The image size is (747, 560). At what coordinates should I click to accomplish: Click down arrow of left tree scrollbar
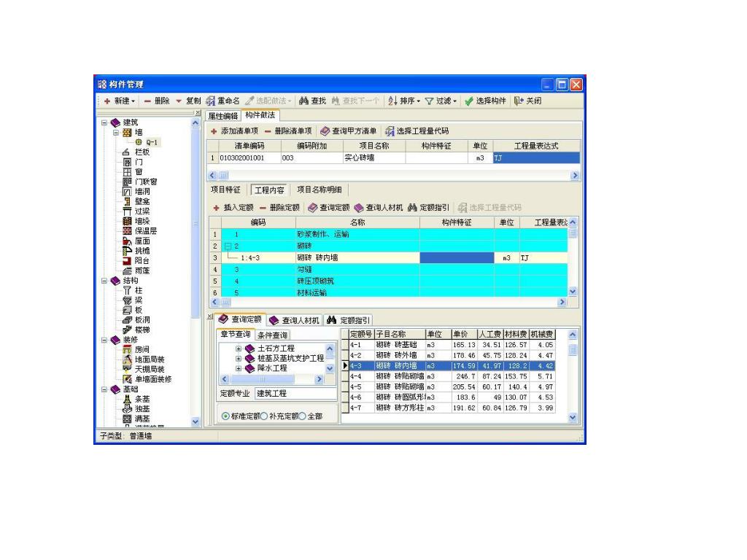click(196, 421)
